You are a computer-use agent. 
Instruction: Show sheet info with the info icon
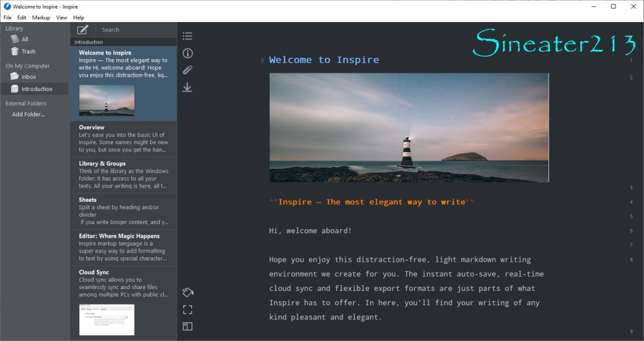pyautogui.click(x=187, y=53)
